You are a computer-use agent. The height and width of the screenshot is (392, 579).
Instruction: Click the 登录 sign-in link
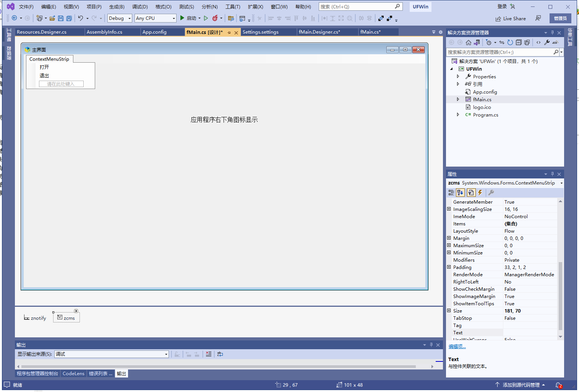click(502, 6)
